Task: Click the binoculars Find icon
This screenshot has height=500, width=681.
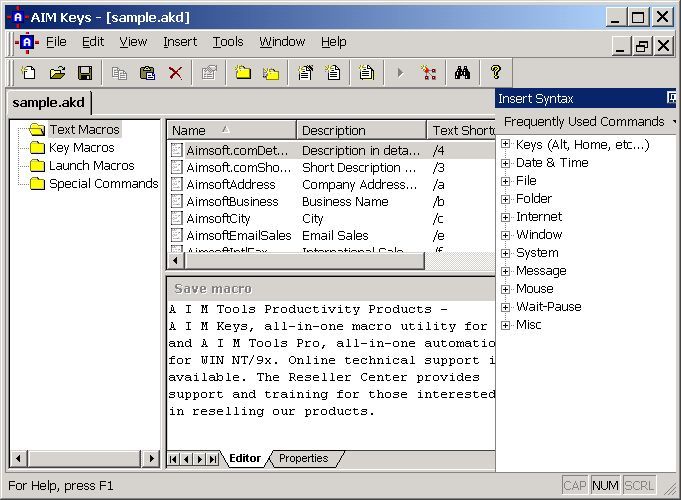Action: (462, 73)
